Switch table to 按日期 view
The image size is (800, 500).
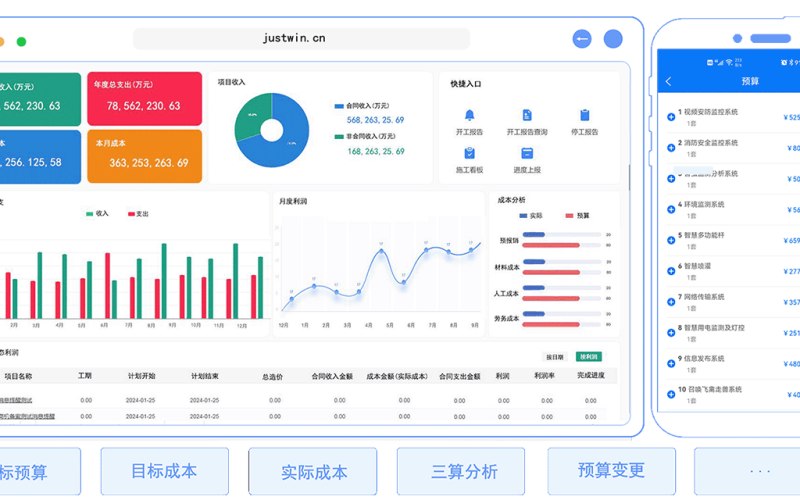(555, 357)
